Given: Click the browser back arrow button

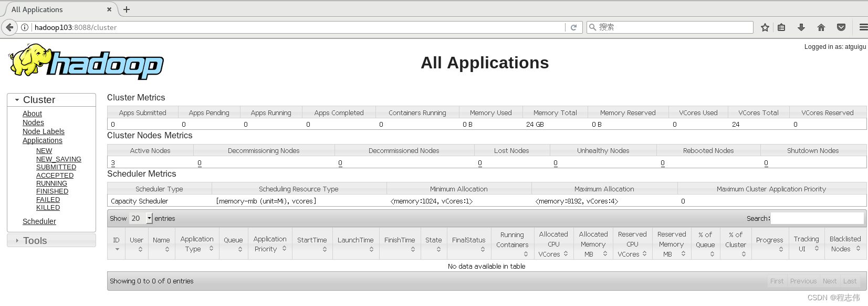Looking at the screenshot, I should (x=9, y=27).
